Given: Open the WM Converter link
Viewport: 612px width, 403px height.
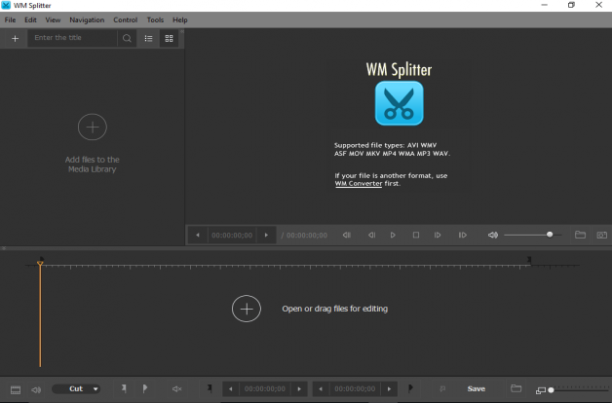Looking at the screenshot, I should 358,184.
